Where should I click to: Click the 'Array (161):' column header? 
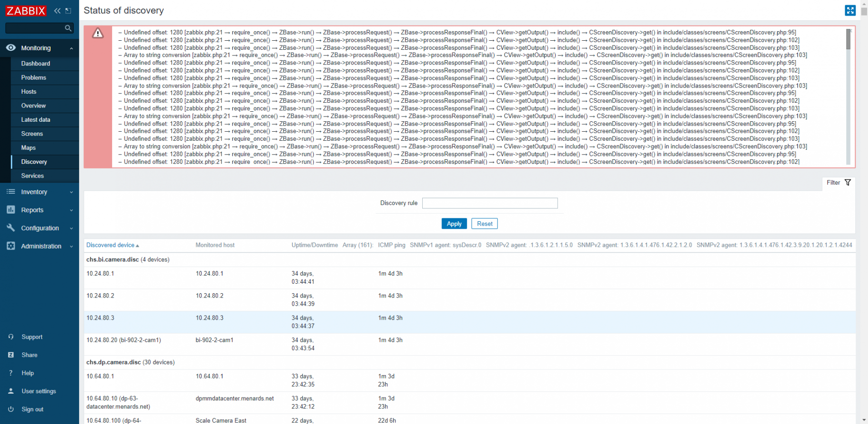pos(358,245)
